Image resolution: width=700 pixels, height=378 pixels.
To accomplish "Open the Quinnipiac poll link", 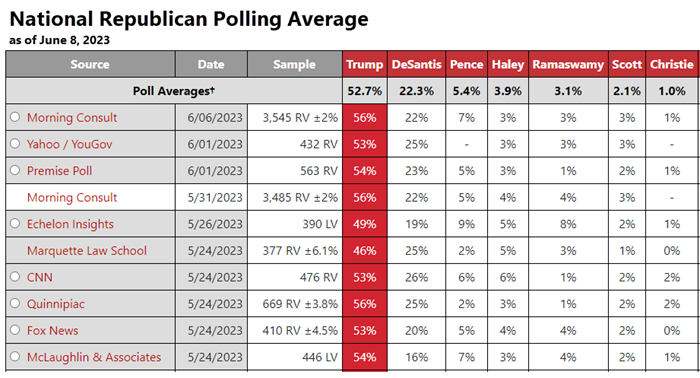I will [56, 304].
